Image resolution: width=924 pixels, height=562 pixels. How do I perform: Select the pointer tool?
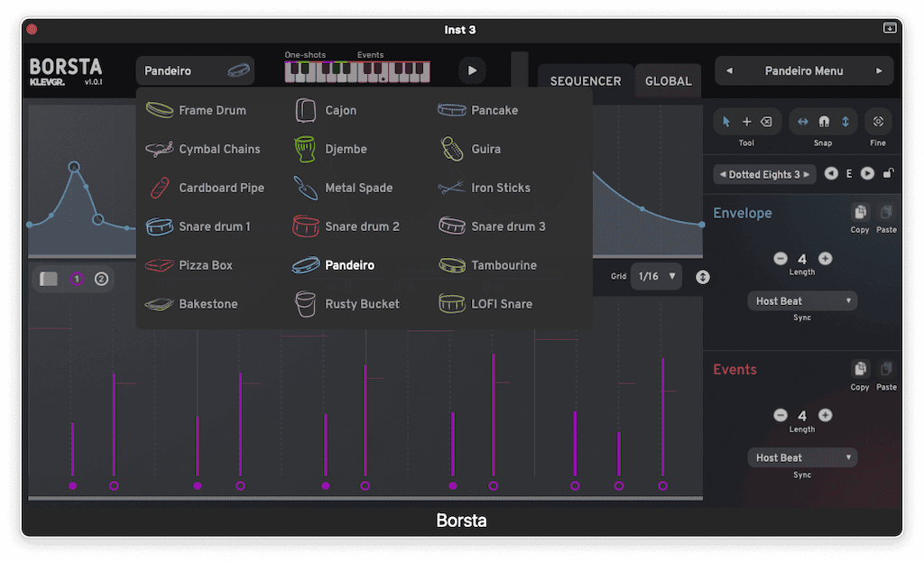coord(727,122)
